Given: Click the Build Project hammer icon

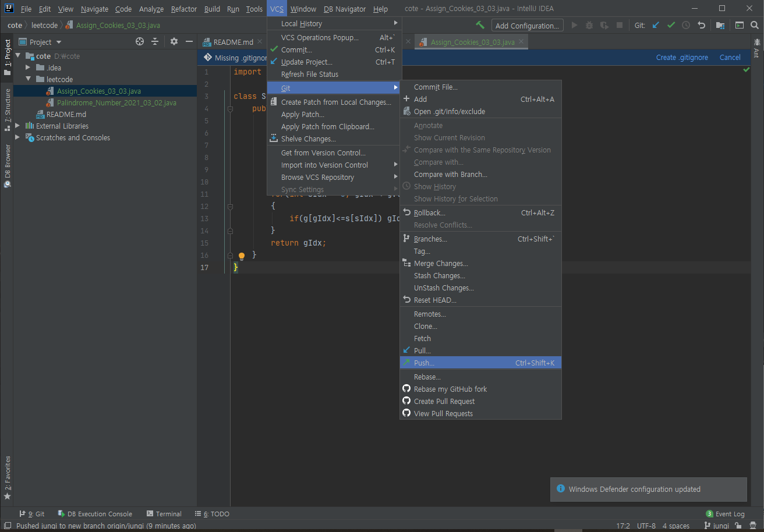Looking at the screenshot, I should point(480,25).
